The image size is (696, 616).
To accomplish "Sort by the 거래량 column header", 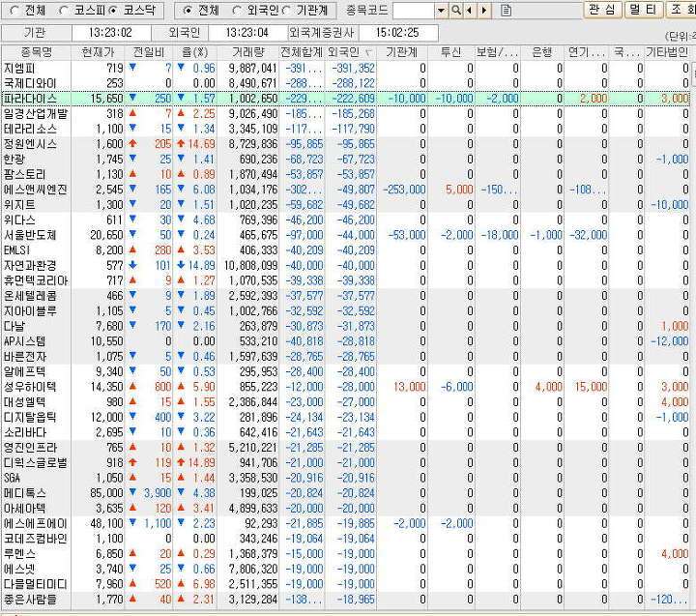I will tap(248, 52).
